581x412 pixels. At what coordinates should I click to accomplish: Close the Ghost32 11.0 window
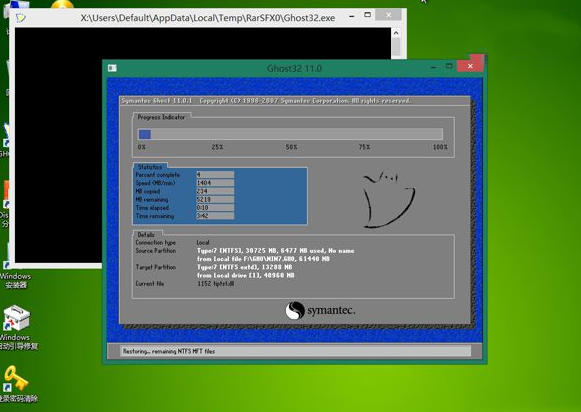(x=470, y=66)
